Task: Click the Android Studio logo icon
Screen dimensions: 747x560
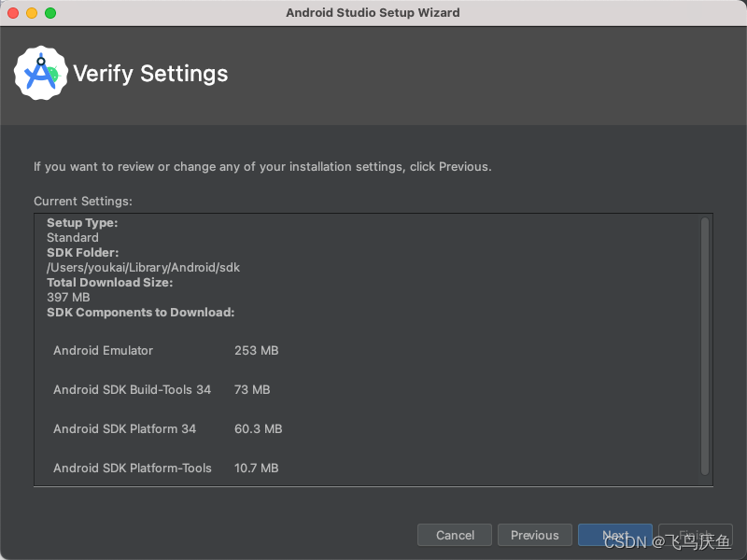Action: [x=41, y=74]
